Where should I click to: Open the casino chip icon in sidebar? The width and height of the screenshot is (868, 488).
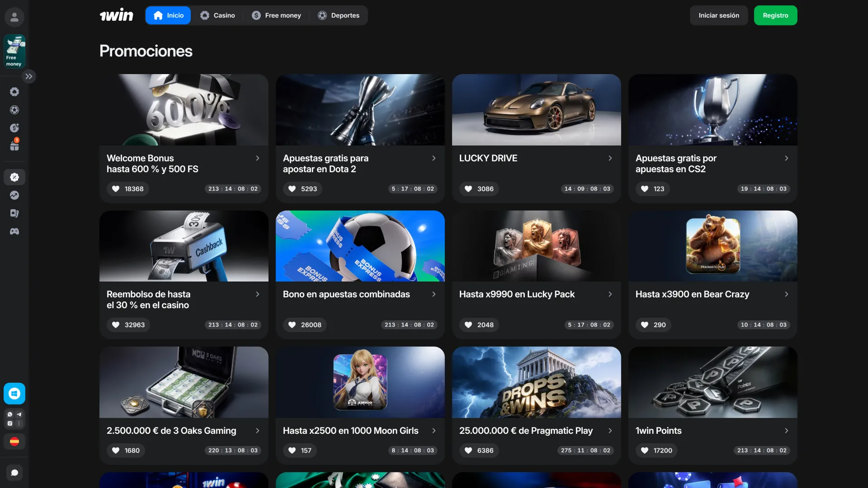click(x=14, y=92)
